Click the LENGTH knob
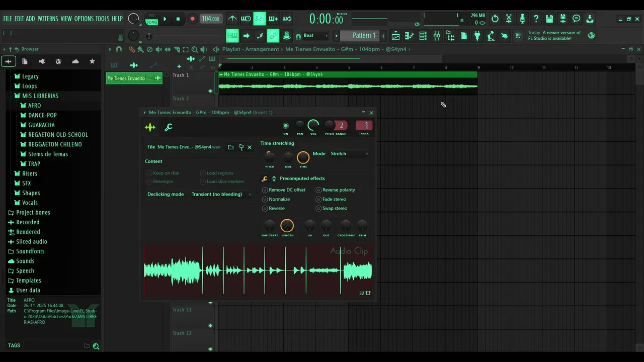 (287, 226)
